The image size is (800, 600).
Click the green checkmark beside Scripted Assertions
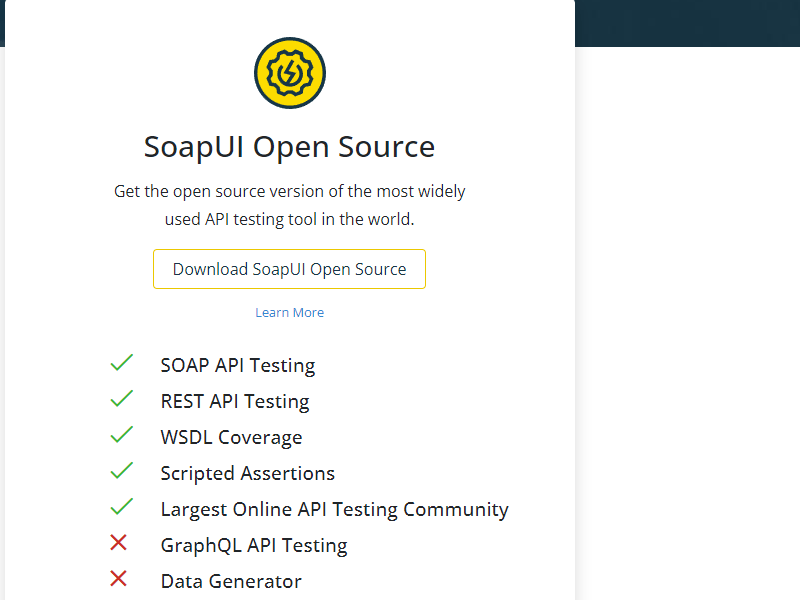pos(121,471)
